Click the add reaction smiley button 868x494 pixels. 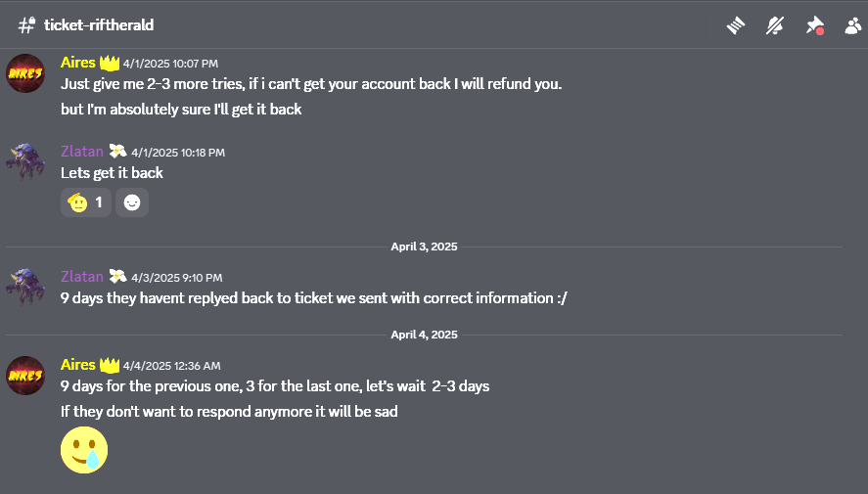click(132, 202)
